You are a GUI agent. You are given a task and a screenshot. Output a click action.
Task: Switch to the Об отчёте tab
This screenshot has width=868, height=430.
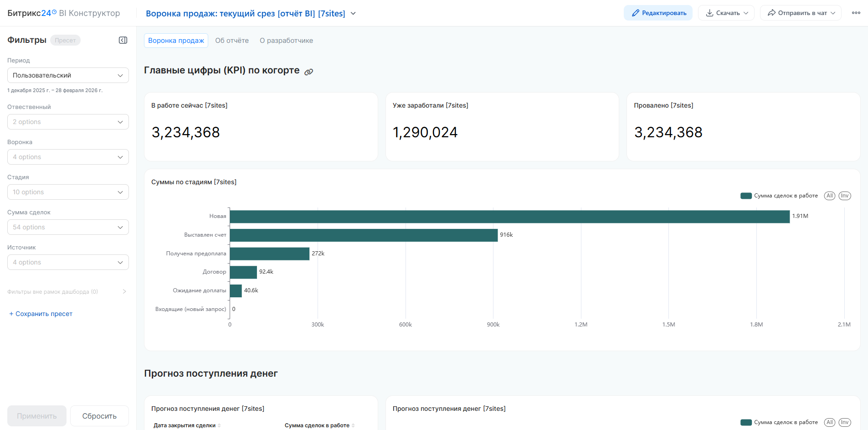click(232, 41)
